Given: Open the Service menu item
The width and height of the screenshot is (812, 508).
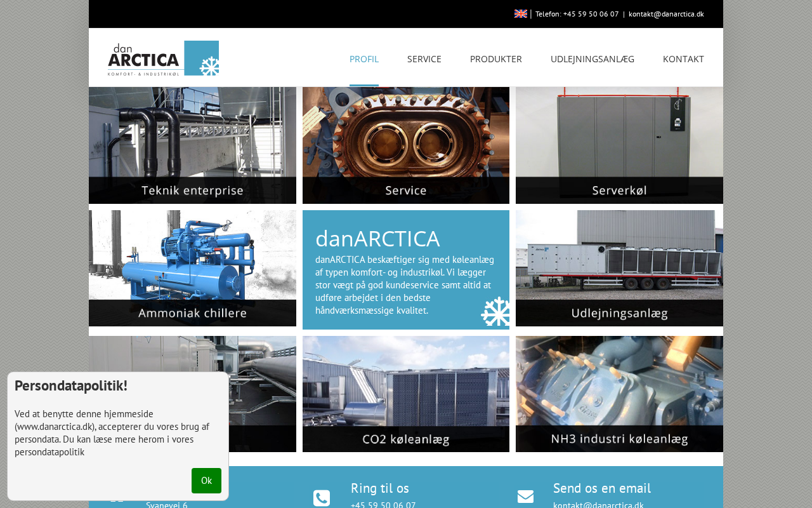Looking at the screenshot, I should tap(424, 59).
